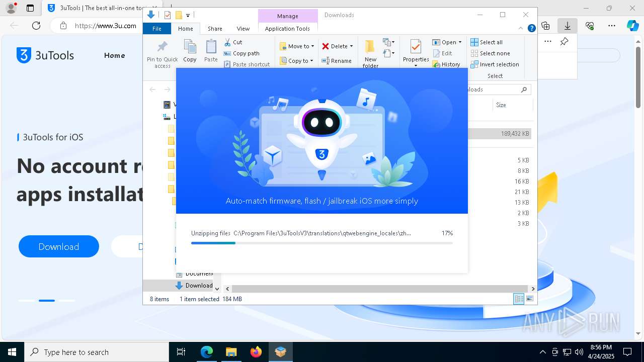The width and height of the screenshot is (644, 362).
Task: Select Downloads in the navigation pane
Action: pos(194,286)
